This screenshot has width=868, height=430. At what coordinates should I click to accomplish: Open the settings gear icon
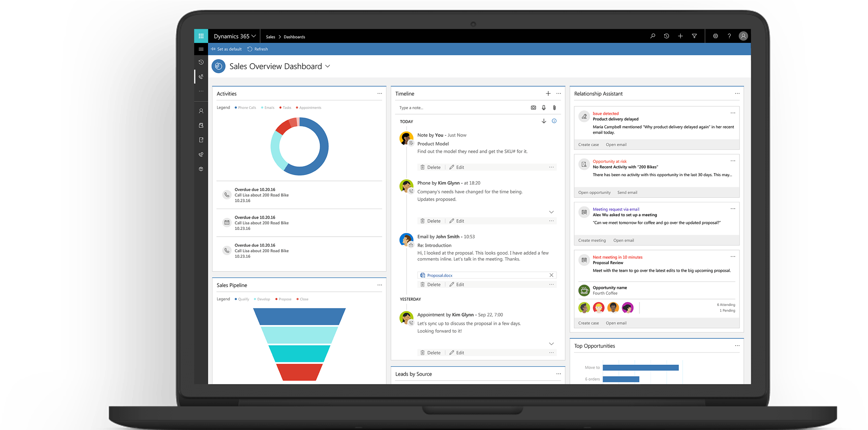point(715,36)
